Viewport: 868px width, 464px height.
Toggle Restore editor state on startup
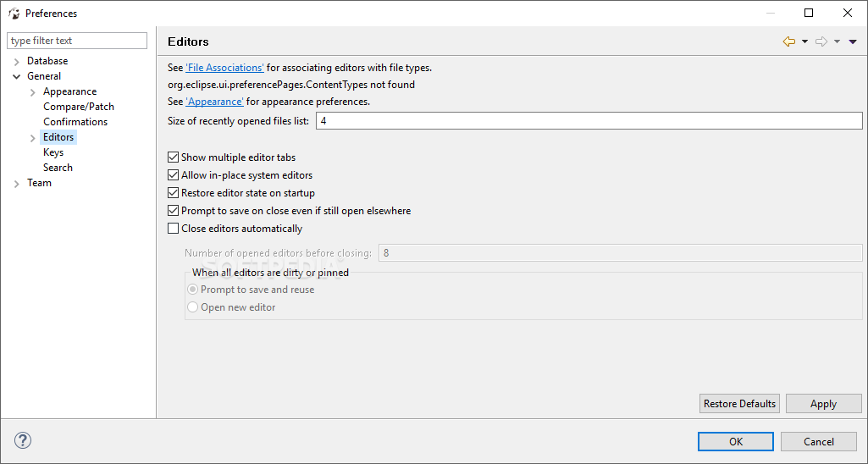coord(174,193)
